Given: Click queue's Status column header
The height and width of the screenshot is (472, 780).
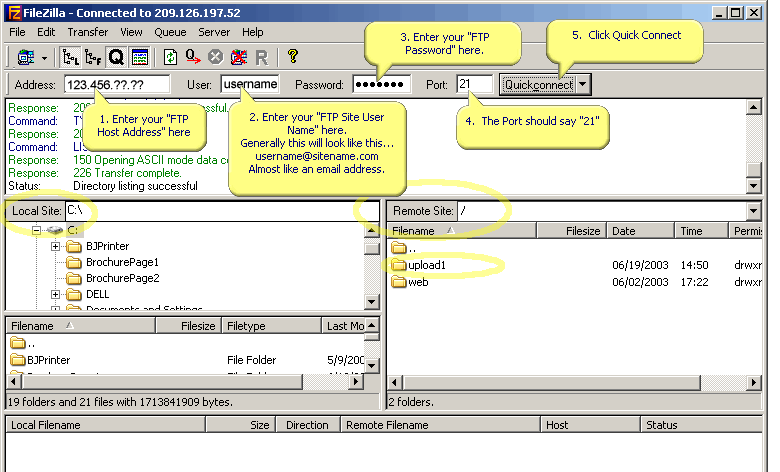Looking at the screenshot, I should tap(701, 425).
